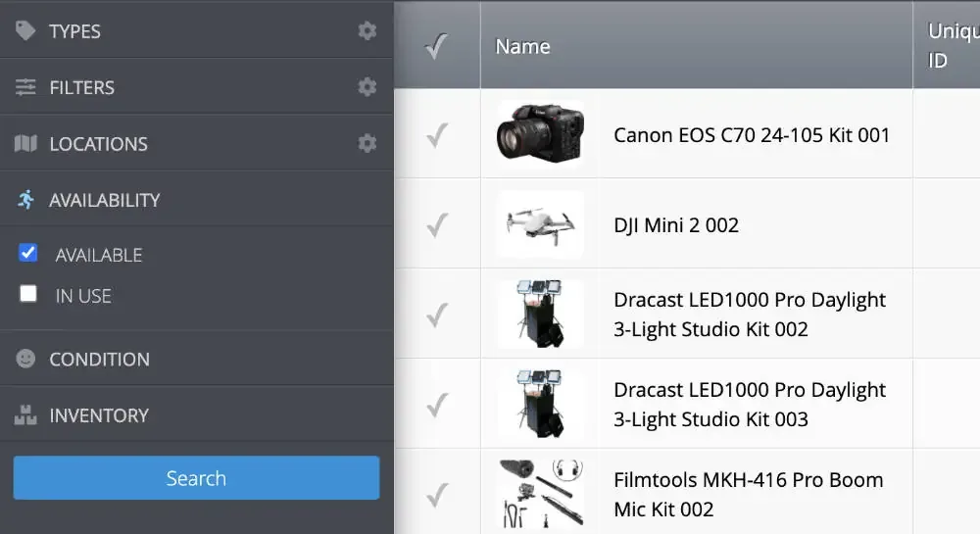Uncheck the Available checkbox
The width and height of the screenshot is (980, 534).
(x=28, y=254)
